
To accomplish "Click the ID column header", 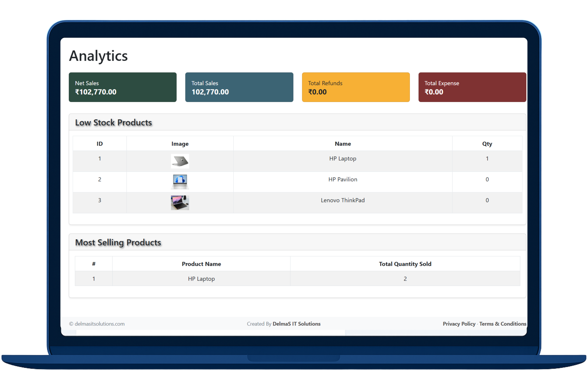I will [99, 143].
